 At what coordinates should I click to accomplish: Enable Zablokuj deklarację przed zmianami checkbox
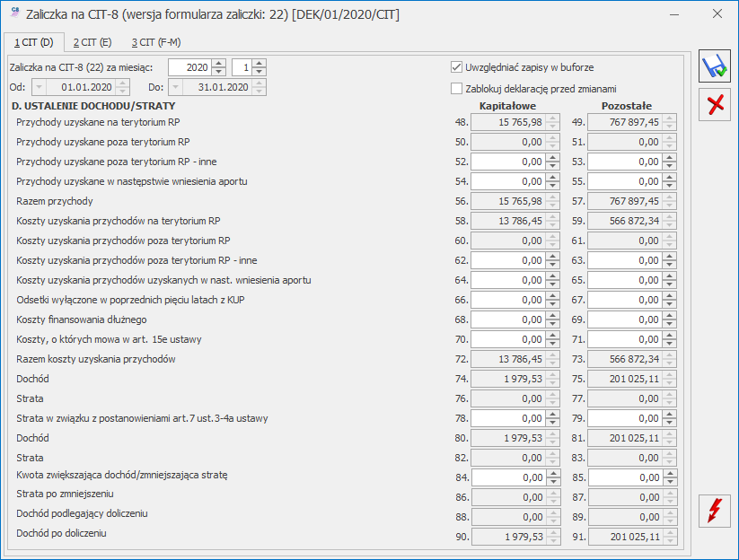pyautogui.click(x=456, y=89)
